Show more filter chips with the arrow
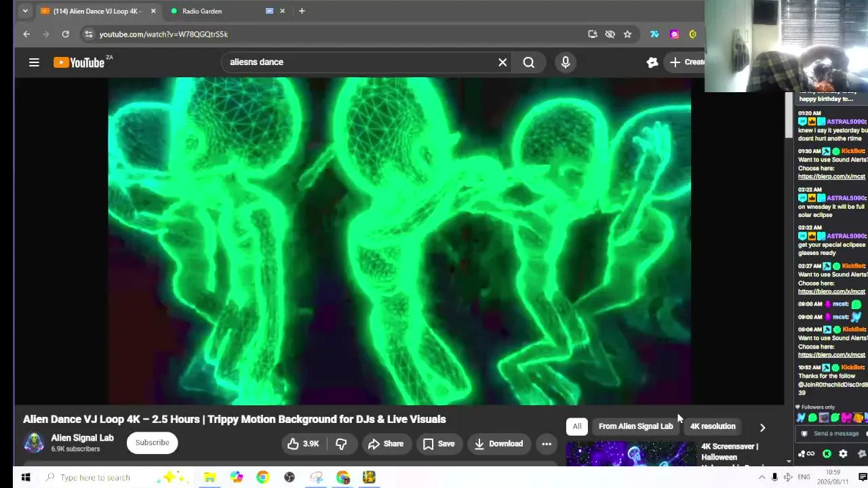Viewport: 868px width, 488px height. tap(762, 428)
